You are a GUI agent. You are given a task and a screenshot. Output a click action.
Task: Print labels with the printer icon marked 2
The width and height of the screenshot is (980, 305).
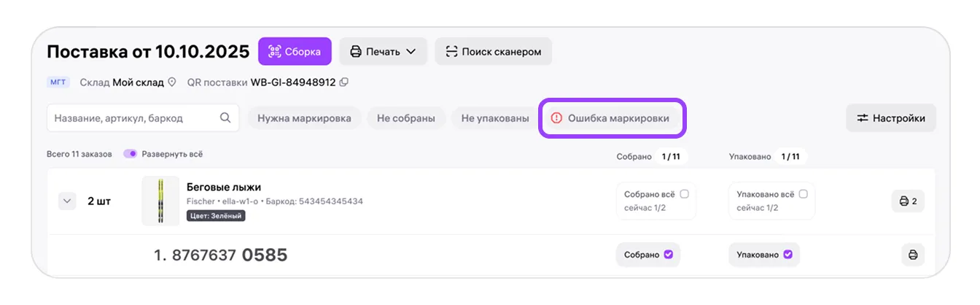click(x=908, y=201)
